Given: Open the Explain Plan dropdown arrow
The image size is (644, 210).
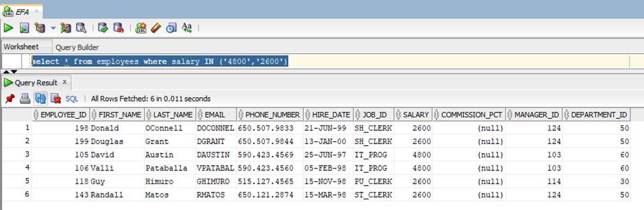Looking at the screenshot, I should point(53,29).
